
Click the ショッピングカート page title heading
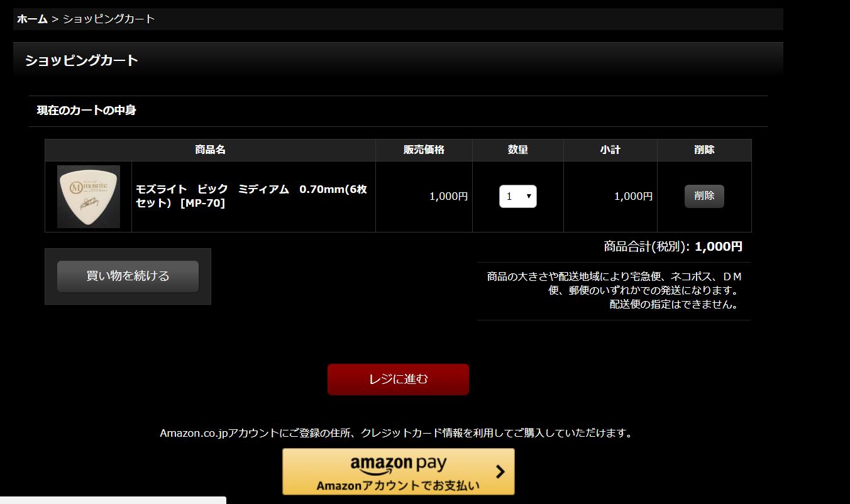82,61
